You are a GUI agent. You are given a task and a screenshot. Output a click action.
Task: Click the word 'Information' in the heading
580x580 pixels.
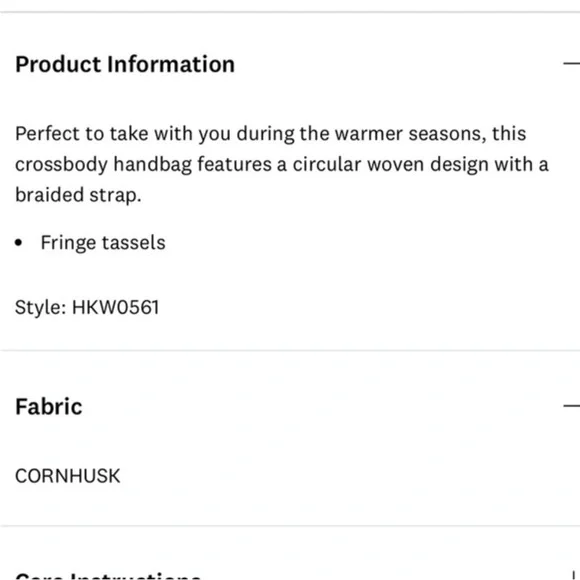click(x=171, y=64)
